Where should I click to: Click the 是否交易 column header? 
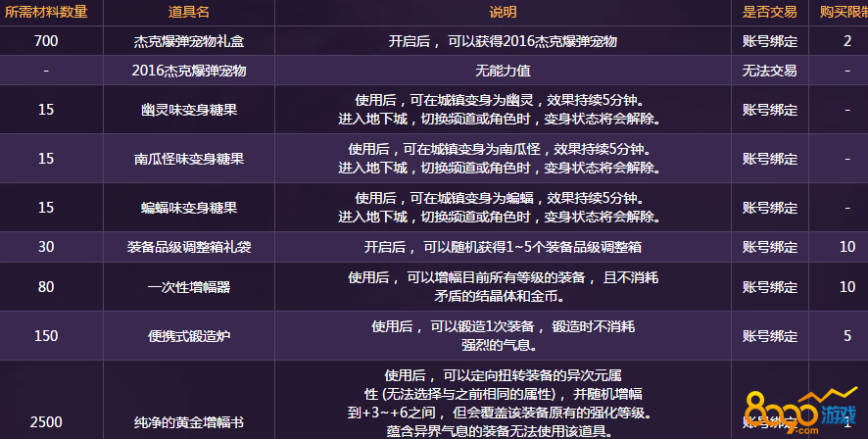769,13
